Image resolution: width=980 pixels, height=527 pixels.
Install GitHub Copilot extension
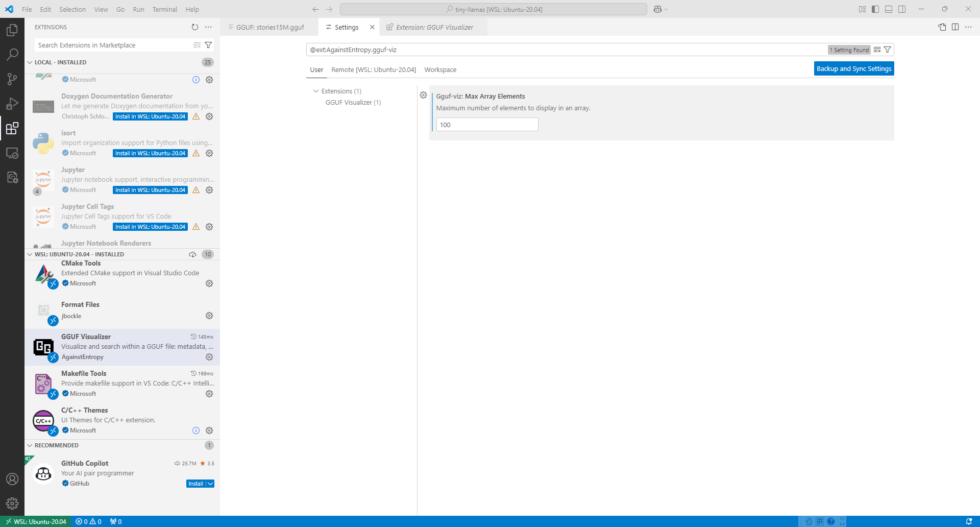coord(196,484)
